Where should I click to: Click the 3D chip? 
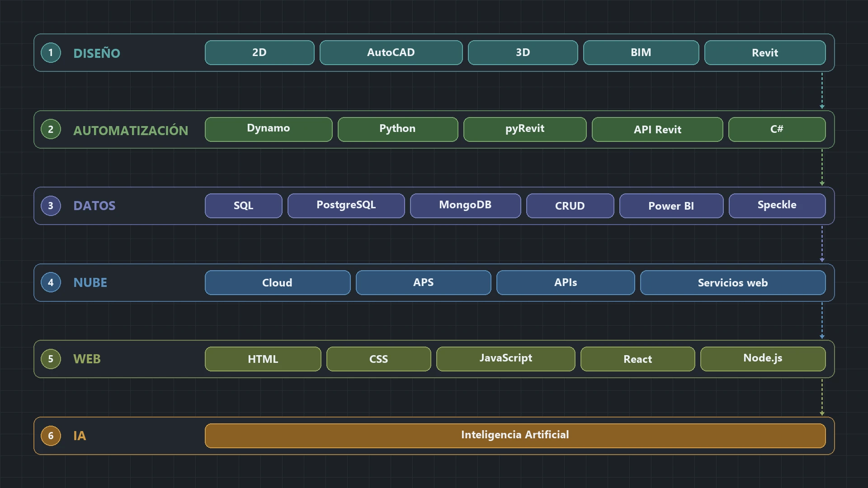pos(523,53)
